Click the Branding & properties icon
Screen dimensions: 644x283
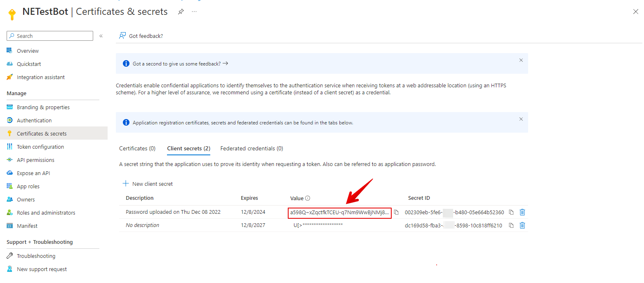point(9,107)
